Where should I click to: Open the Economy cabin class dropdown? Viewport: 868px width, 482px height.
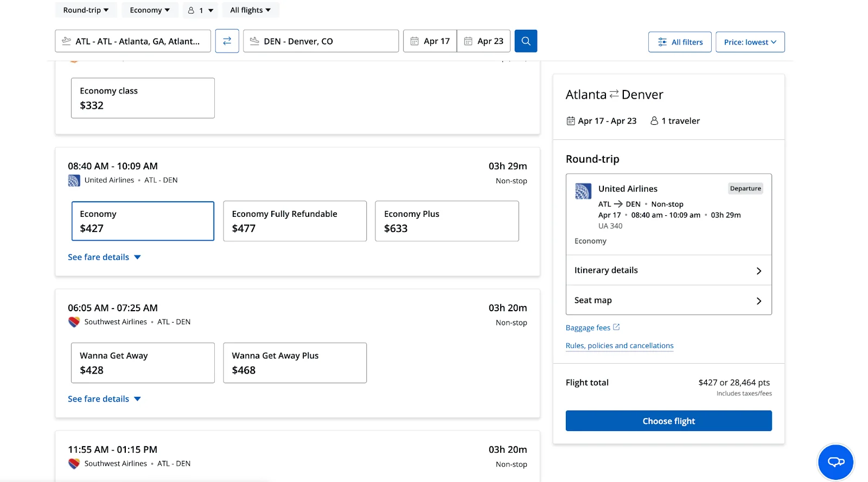click(150, 10)
